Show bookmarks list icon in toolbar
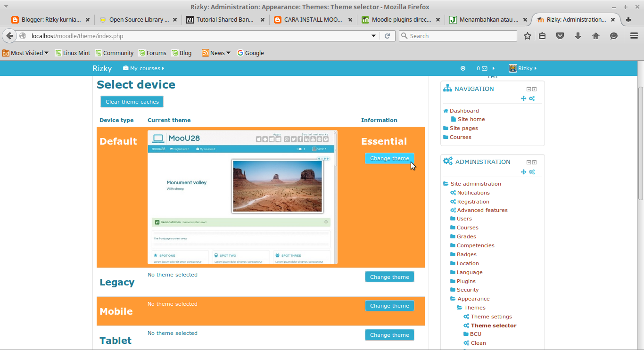The image size is (644, 350). point(542,36)
